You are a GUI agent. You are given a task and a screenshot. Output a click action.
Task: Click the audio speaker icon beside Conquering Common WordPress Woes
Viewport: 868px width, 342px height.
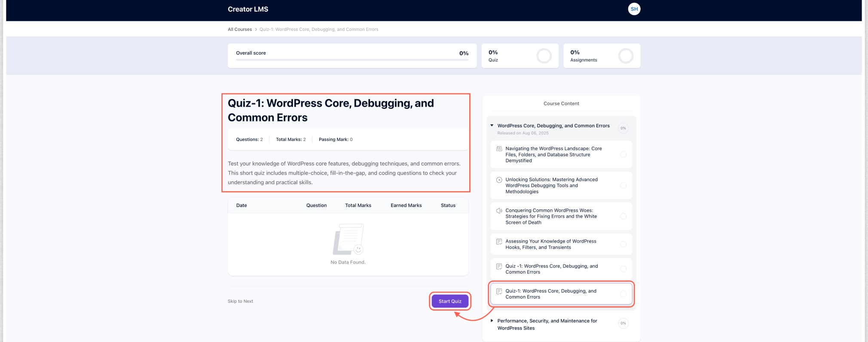pos(499,211)
